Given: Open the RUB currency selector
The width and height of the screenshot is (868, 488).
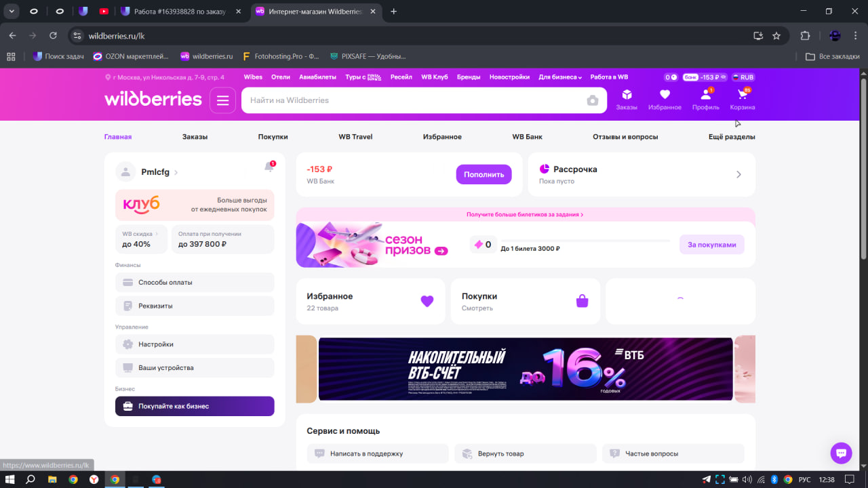Looking at the screenshot, I should pos(743,77).
